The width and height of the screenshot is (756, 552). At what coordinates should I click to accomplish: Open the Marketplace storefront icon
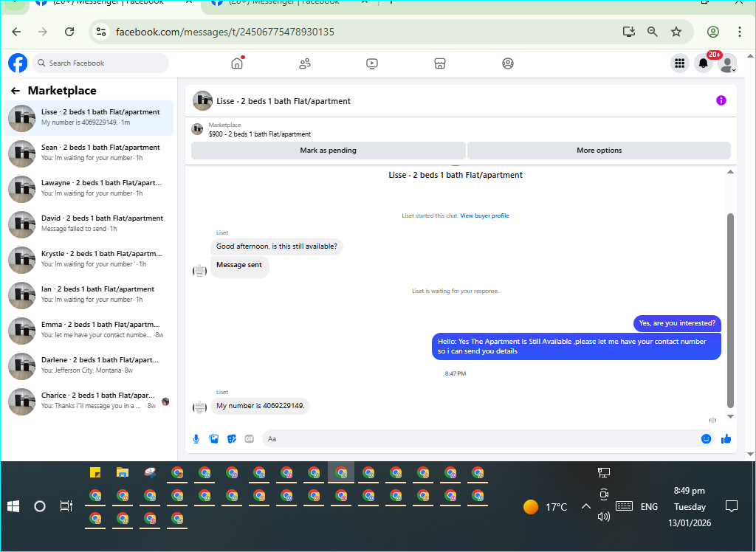pos(440,63)
